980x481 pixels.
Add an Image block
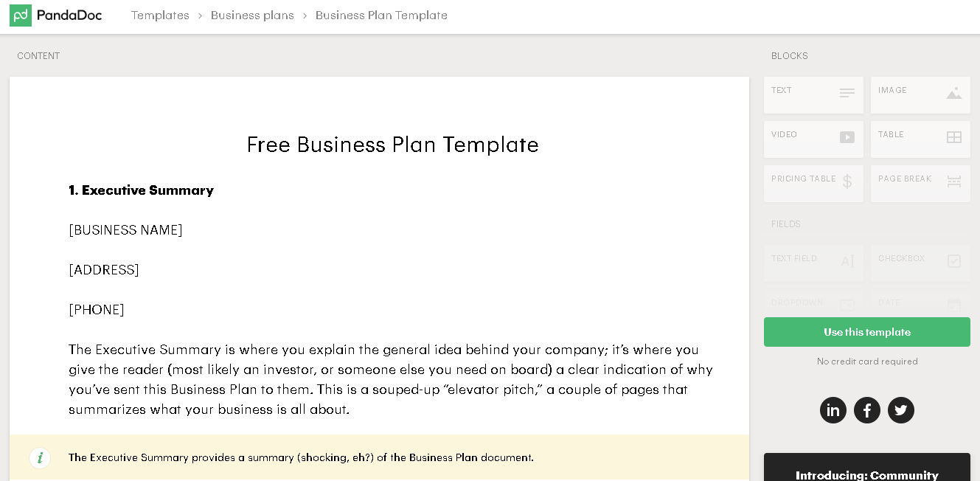(x=920, y=94)
